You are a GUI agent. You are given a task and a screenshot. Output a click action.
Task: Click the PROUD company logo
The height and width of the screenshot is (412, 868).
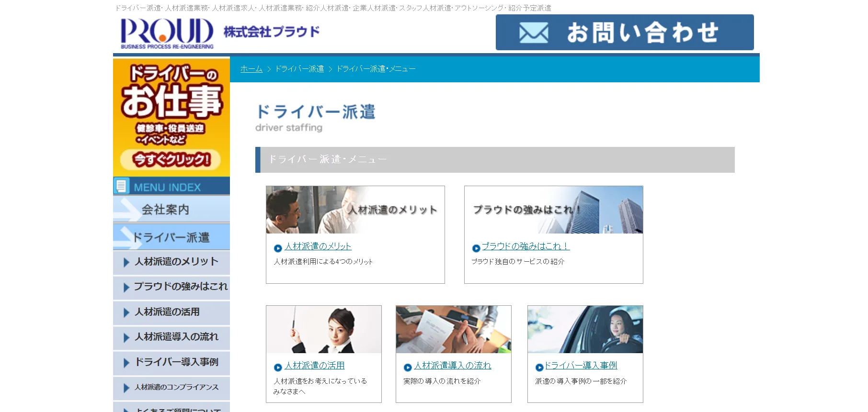(167, 33)
